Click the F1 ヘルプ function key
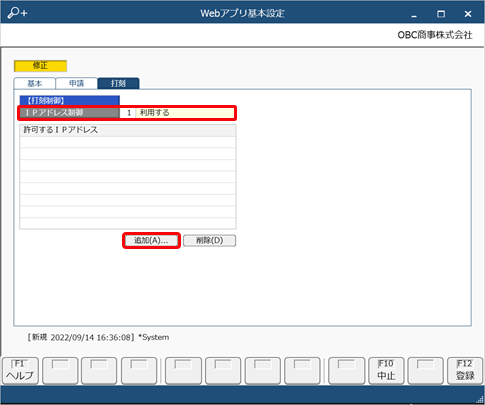The image size is (485, 405). click(20, 371)
